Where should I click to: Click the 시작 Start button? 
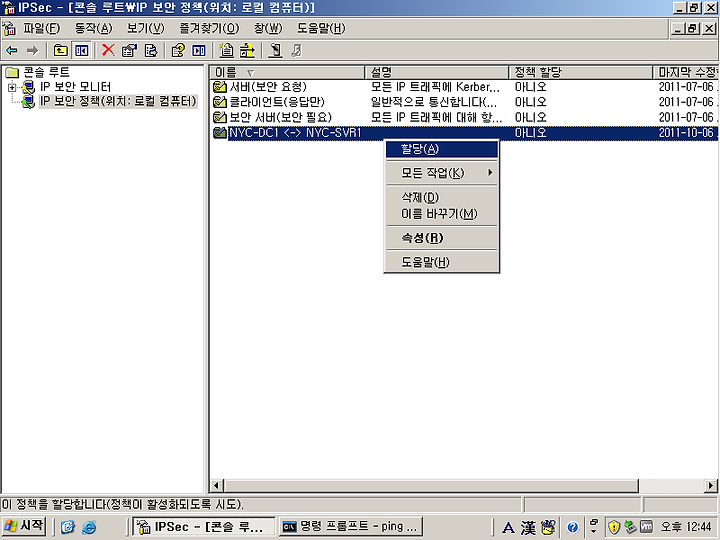[23, 526]
